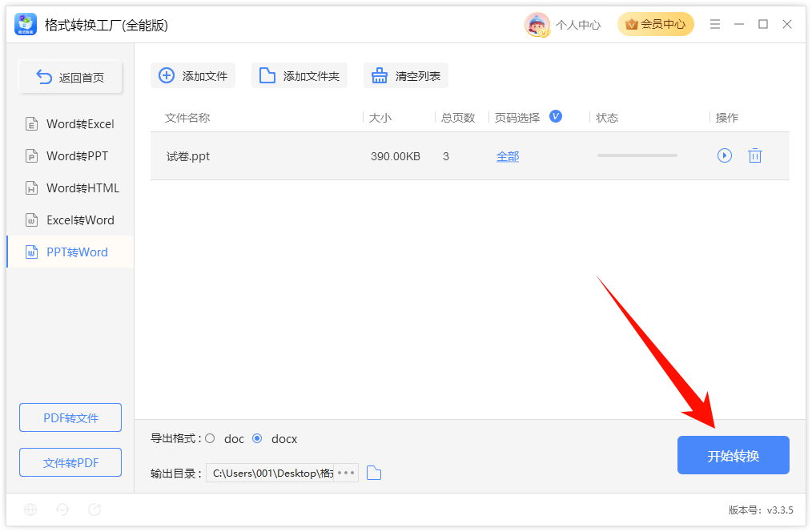Click the 试卷.ppt conversion progress bar
This screenshot has width=812, height=532.
point(637,155)
